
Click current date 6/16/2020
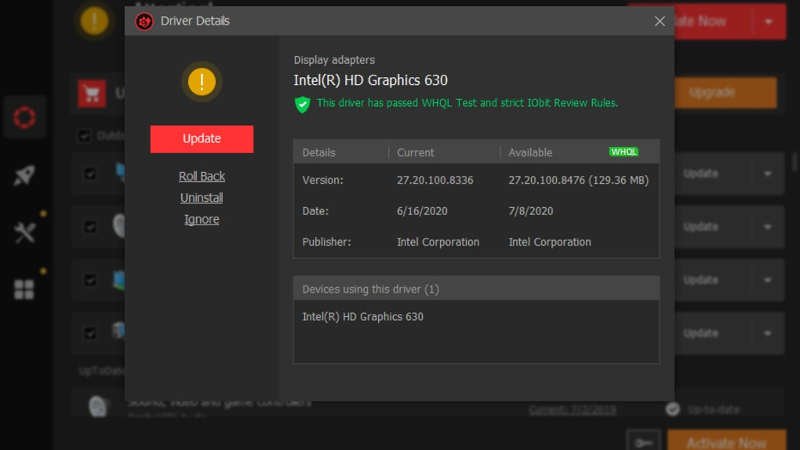tap(422, 211)
